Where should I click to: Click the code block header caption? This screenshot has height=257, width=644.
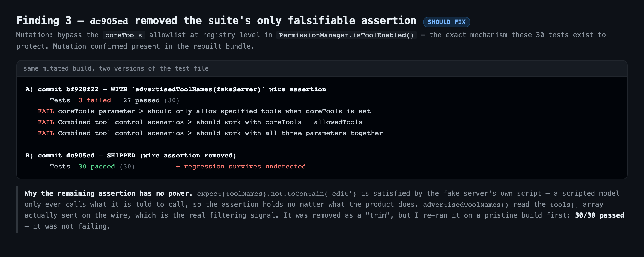[x=116, y=68]
